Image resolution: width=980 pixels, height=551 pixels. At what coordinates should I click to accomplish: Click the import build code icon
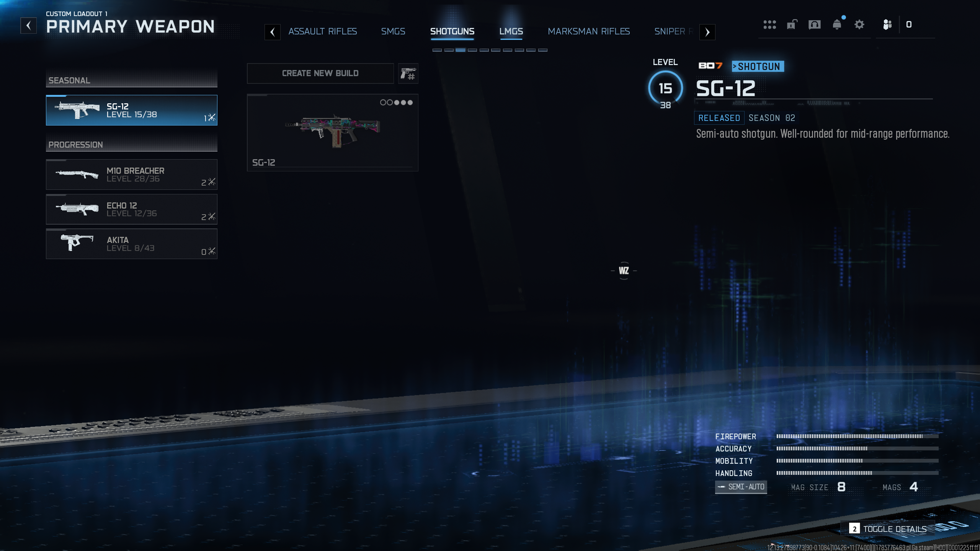coord(408,73)
